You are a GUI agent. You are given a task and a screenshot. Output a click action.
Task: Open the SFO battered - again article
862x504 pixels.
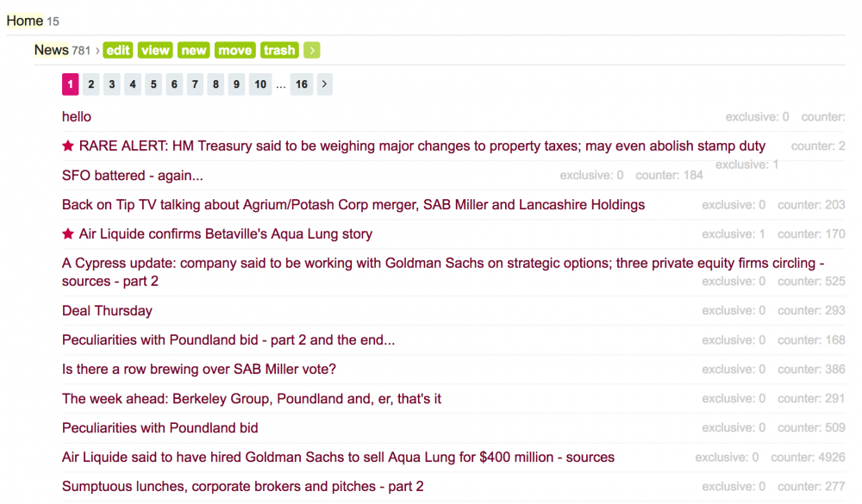click(x=131, y=175)
